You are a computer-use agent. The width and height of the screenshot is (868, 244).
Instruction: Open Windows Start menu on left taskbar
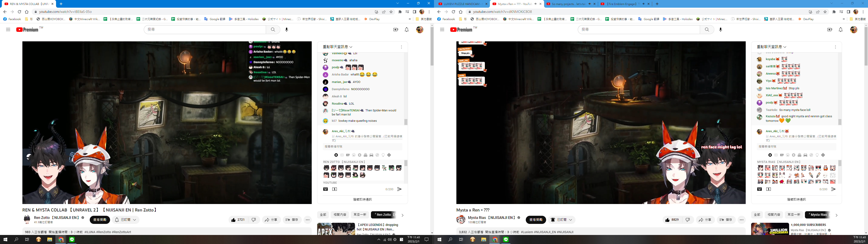5,240
